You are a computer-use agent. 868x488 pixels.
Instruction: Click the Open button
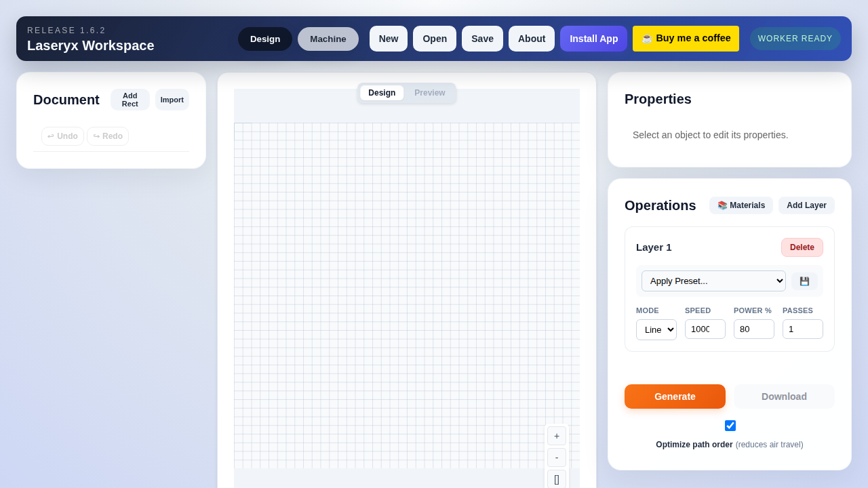click(x=435, y=39)
